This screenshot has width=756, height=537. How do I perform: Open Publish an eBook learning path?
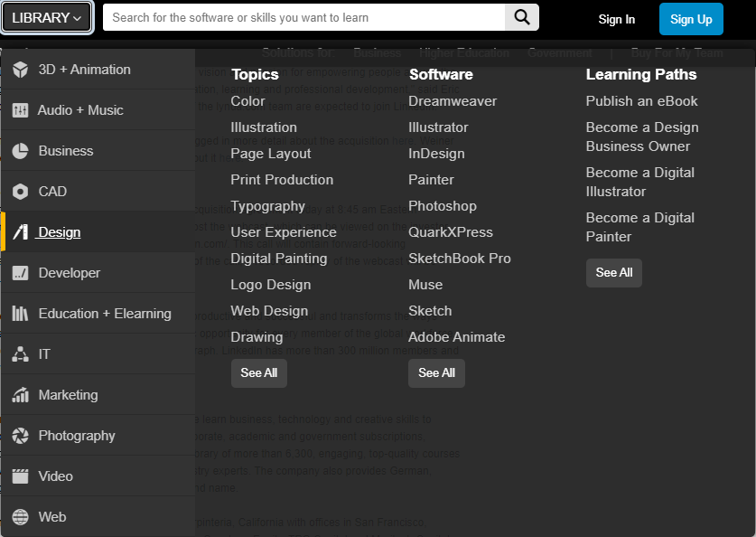pyautogui.click(x=641, y=101)
